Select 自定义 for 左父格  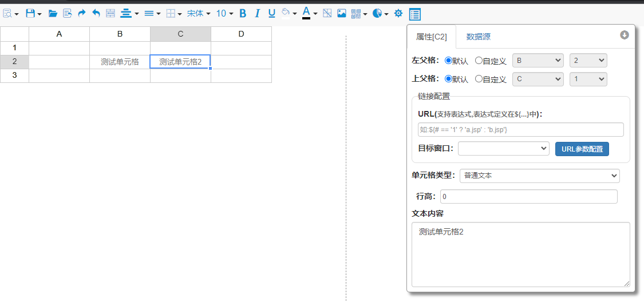(479, 60)
